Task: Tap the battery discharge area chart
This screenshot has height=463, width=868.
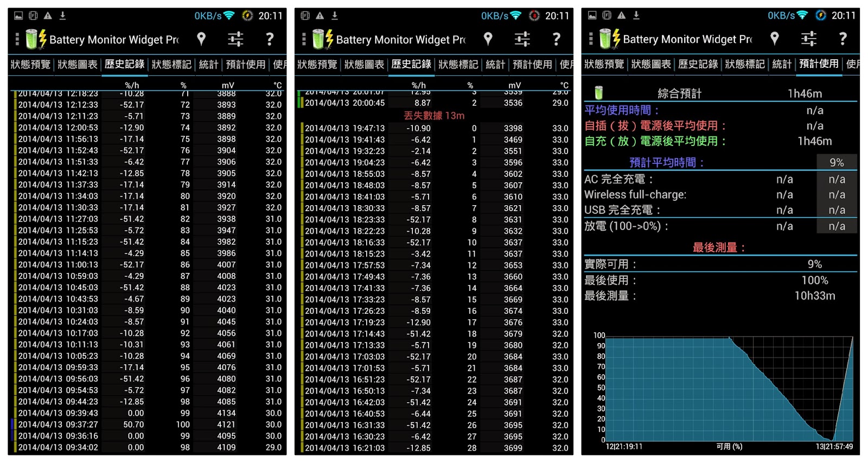Action: (729, 389)
